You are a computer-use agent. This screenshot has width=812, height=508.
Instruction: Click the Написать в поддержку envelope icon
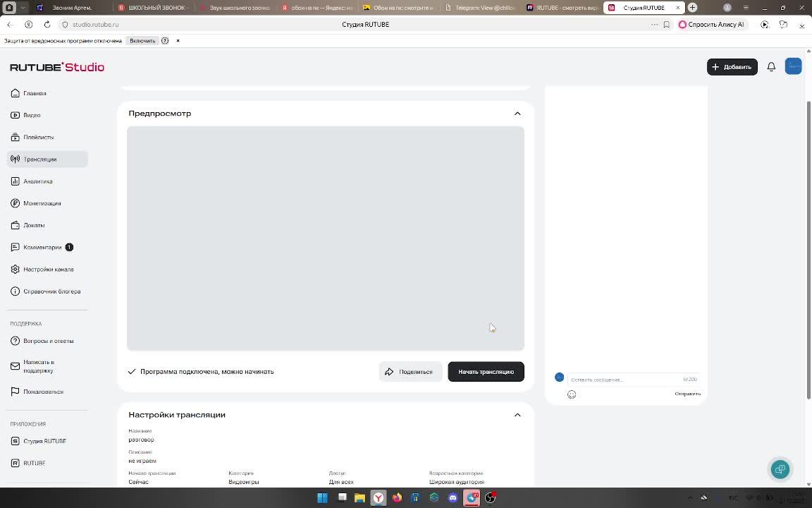[15, 366]
